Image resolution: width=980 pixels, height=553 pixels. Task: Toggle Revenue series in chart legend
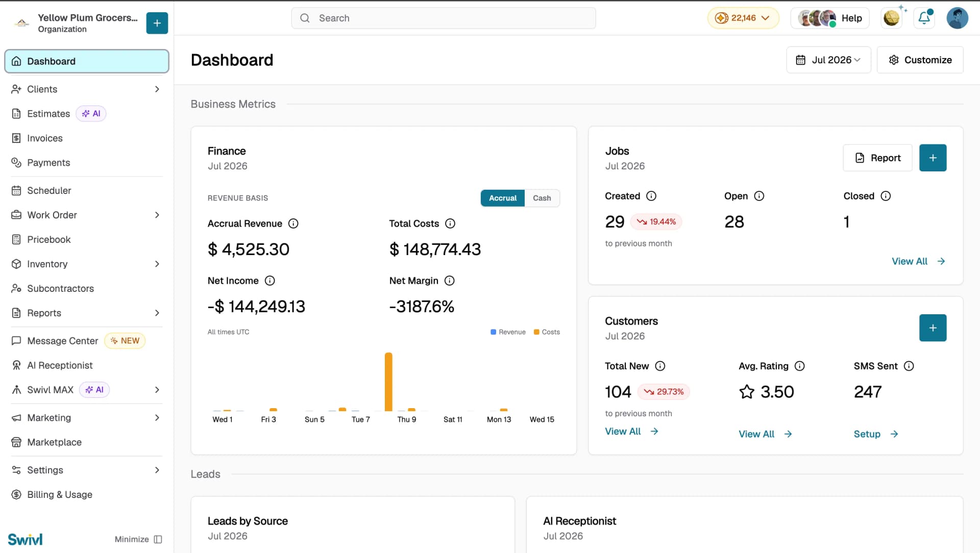pyautogui.click(x=508, y=332)
